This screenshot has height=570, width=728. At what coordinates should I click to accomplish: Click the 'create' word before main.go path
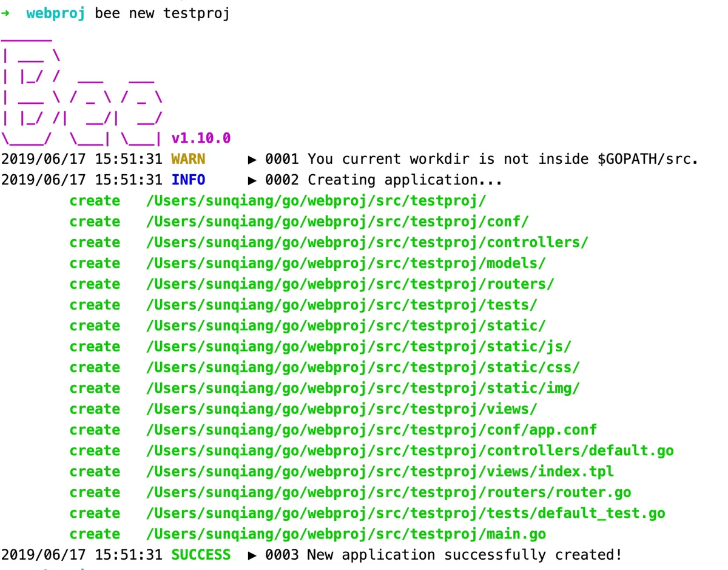coord(95,534)
